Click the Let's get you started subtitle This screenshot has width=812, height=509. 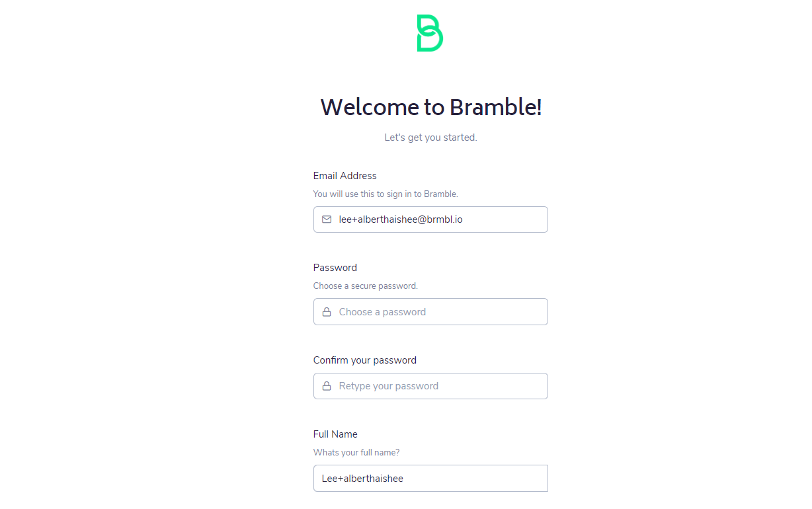430,137
